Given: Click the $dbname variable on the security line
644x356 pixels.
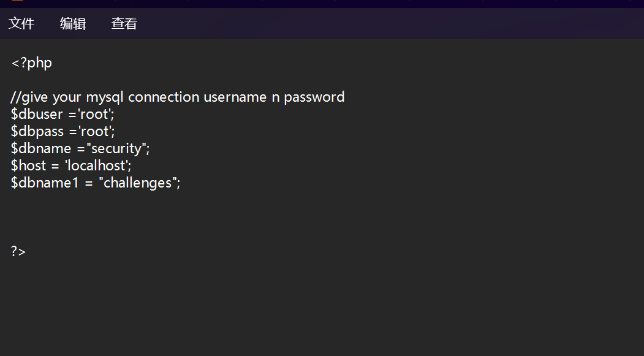Looking at the screenshot, I should tap(41, 148).
